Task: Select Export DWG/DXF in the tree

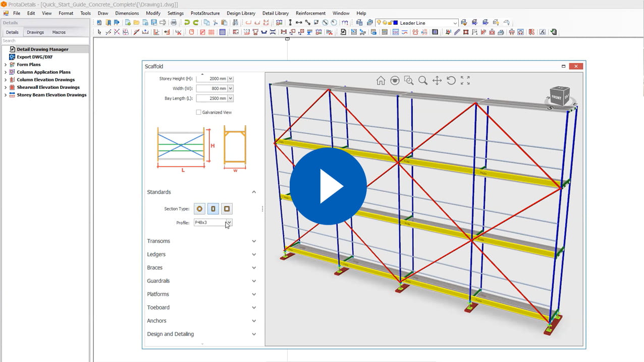Action: coord(34,57)
